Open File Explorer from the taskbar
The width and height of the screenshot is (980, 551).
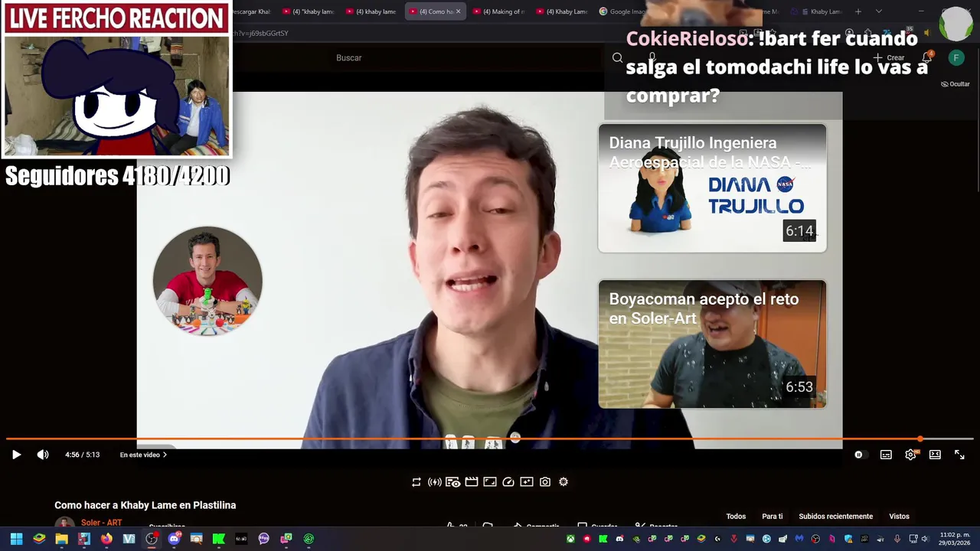click(61, 539)
